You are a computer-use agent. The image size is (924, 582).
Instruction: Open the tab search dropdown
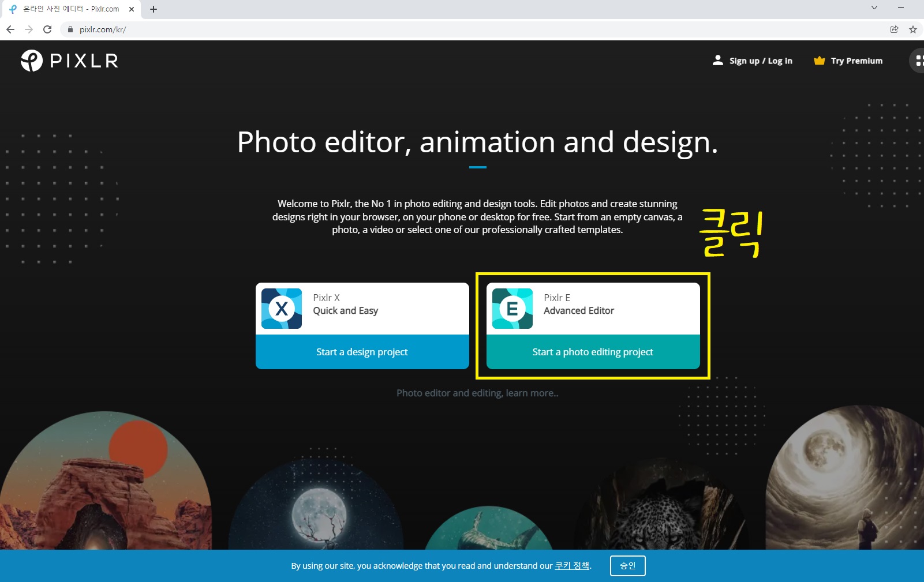pyautogui.click(x=874, y=8)
